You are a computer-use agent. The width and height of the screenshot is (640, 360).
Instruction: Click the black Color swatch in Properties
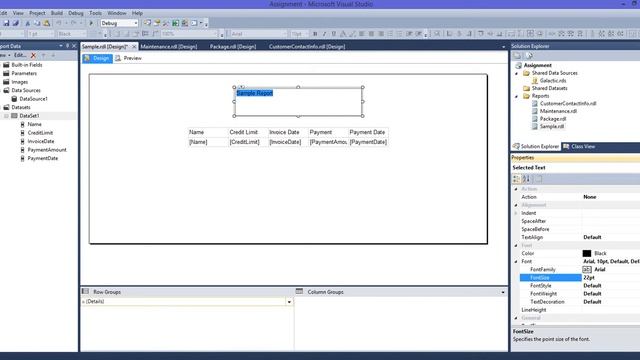click(587, 253)
